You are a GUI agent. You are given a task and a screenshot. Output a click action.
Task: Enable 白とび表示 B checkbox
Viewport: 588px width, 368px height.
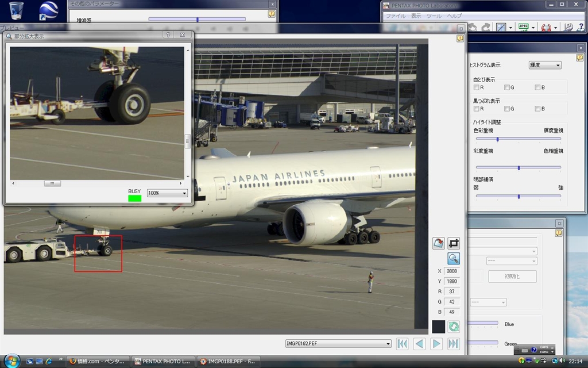[x=537, y=87]
